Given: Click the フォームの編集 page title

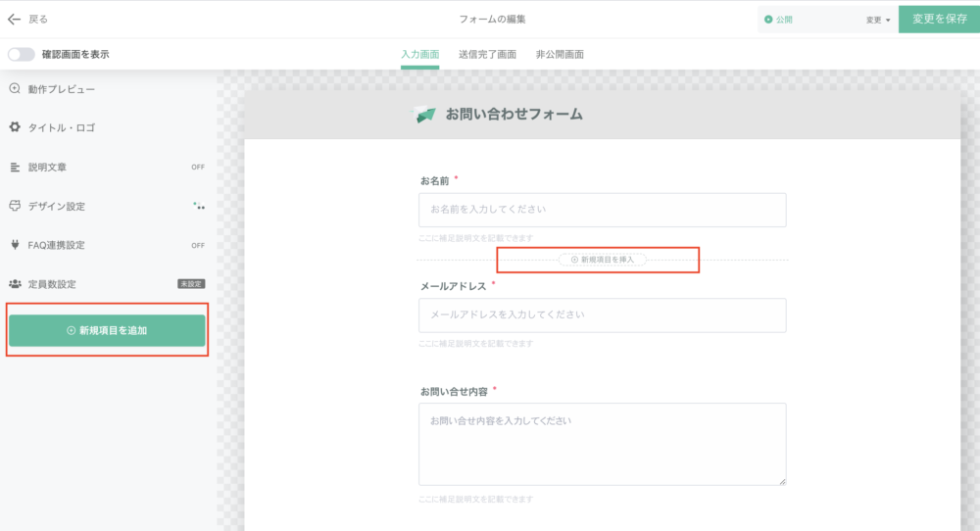Looking at the screenshot, I should [x=493, y=20].
